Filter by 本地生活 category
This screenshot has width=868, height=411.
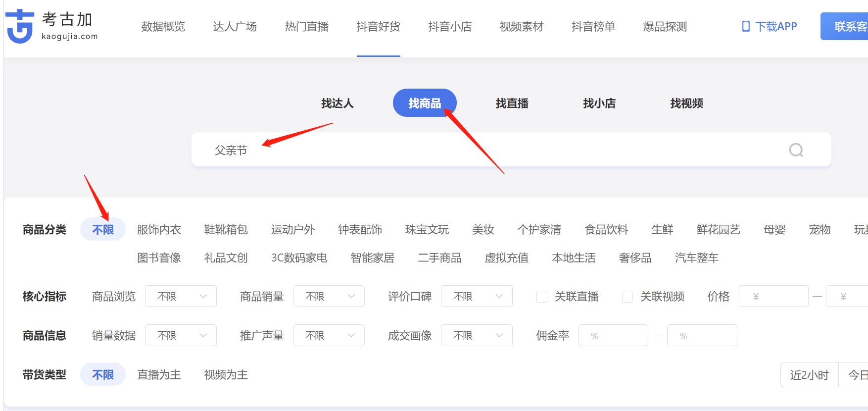pyautogui.click(x=574, y=257)
